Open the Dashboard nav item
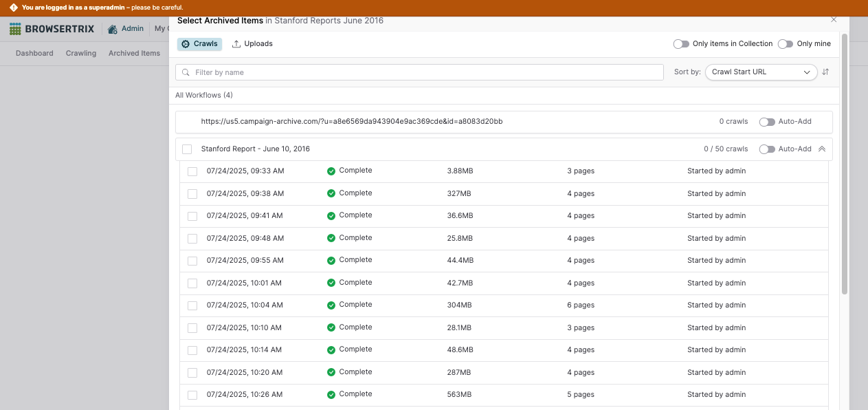 point(34,53)
